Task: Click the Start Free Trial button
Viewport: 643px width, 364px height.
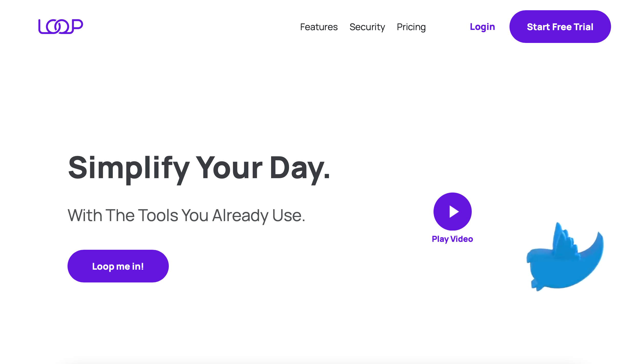Action: click(x=560, y=27)
